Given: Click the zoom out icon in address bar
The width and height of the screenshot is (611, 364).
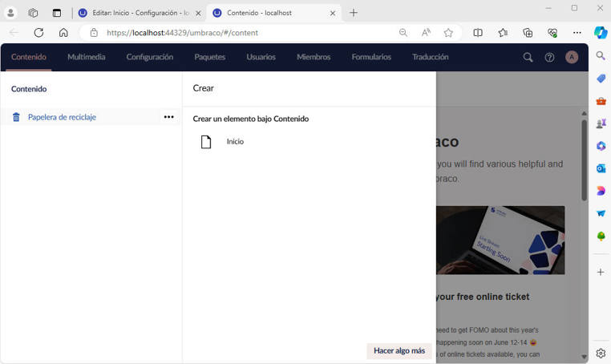Looking at the screenshot, I should pyautogui.click(x=403, y=33).
